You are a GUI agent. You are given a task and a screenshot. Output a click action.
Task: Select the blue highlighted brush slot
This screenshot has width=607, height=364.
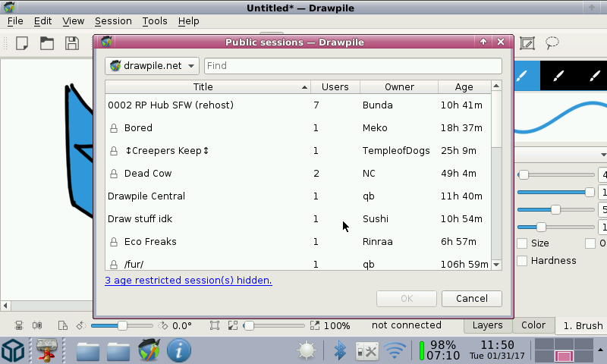(x=525, y=76)
